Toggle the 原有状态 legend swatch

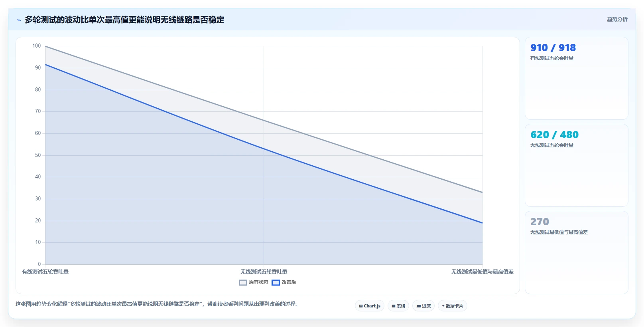coord(243,283)
